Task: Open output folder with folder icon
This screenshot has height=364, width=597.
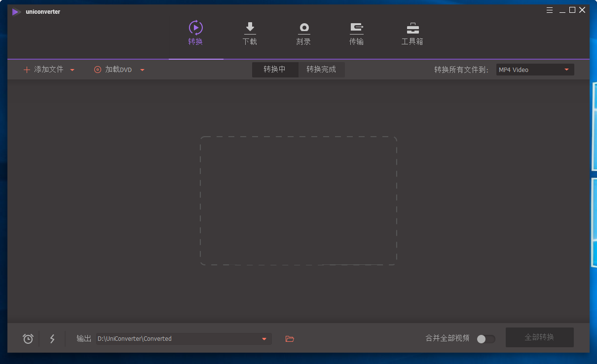Action: click(290, 339)
